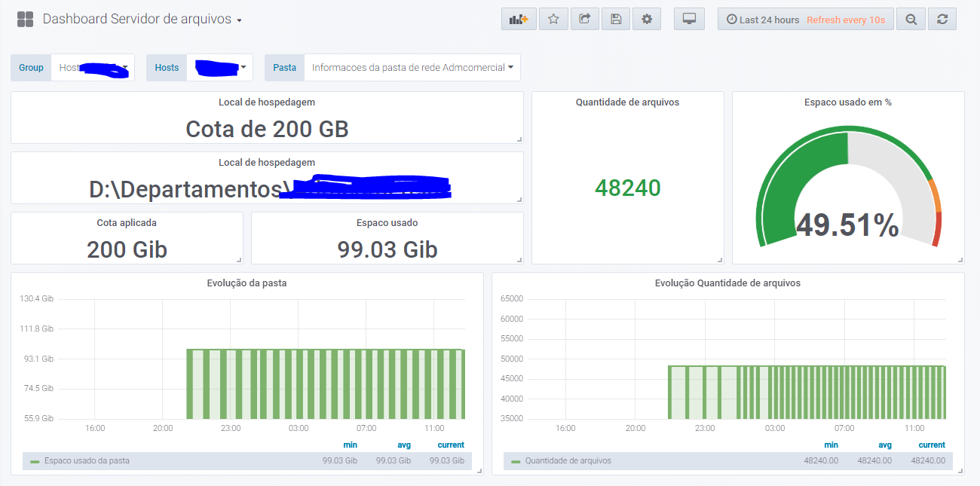980x486 pixels.
Task: Sort file count legend by avg
Action: [x=885, y=445]
